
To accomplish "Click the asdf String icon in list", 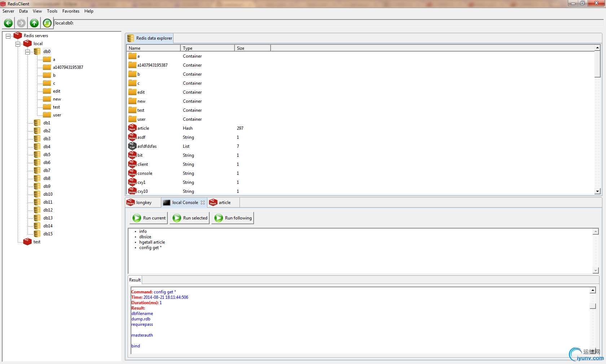I will [x=132, y=137].
